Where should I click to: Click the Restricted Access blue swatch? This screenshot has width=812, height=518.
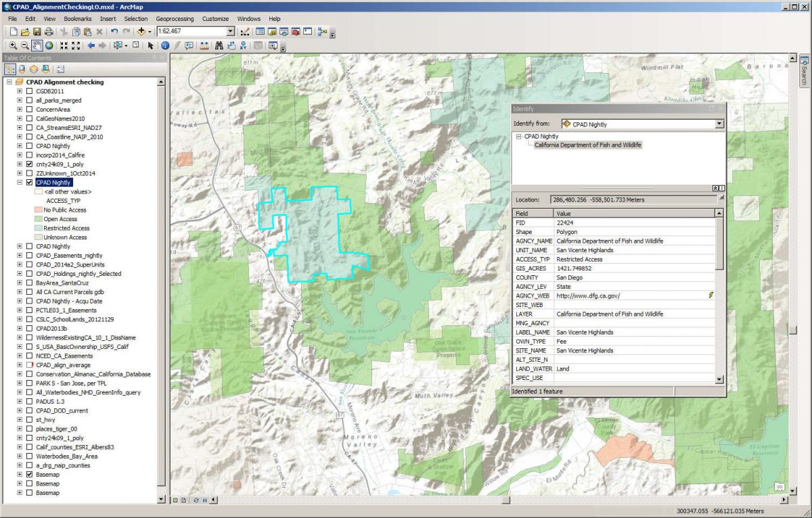point(38,228)
